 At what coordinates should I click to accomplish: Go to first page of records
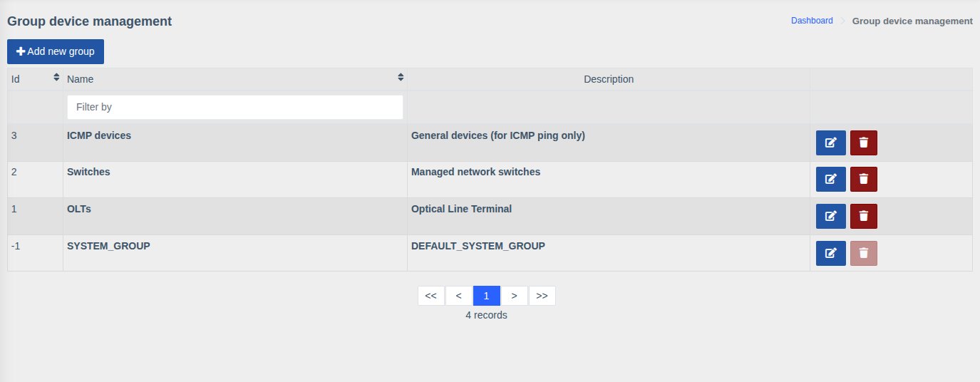coord(430,296)
